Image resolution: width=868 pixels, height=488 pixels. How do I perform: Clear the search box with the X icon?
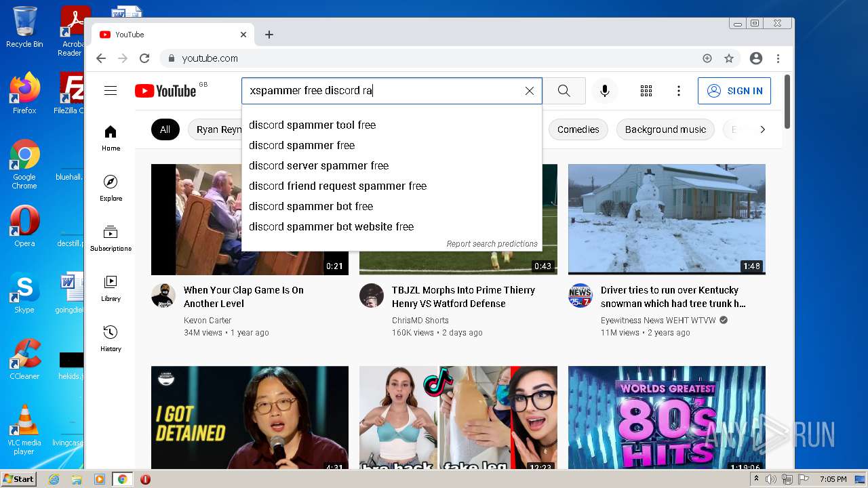click(x=530, y=91)
